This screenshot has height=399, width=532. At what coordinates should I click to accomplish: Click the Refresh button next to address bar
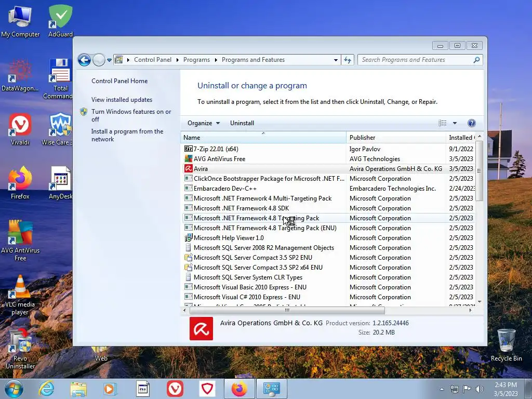pos(348,60)
